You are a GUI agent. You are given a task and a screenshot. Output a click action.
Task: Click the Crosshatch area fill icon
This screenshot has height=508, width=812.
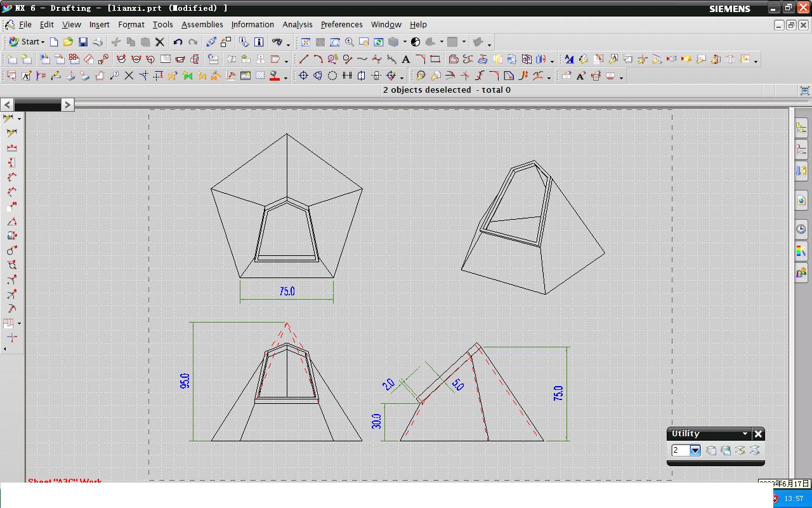click(260, 76)
